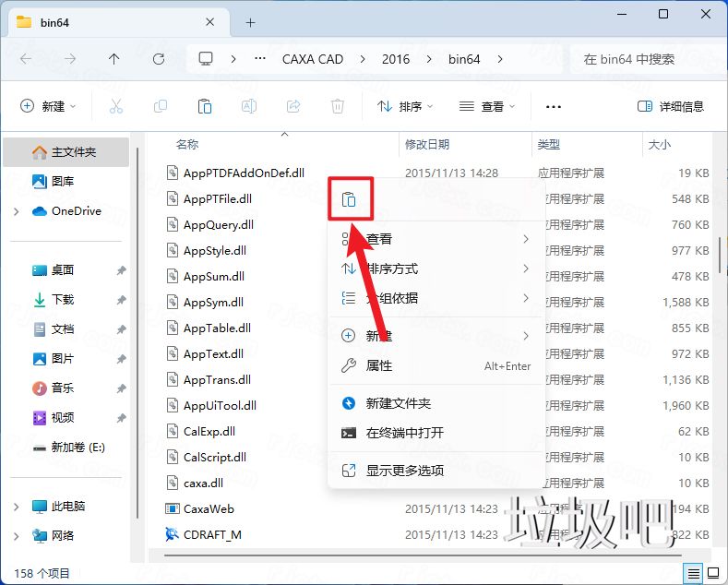
Task: Unpin 桌面 from quick access
Action: (121, 270)
